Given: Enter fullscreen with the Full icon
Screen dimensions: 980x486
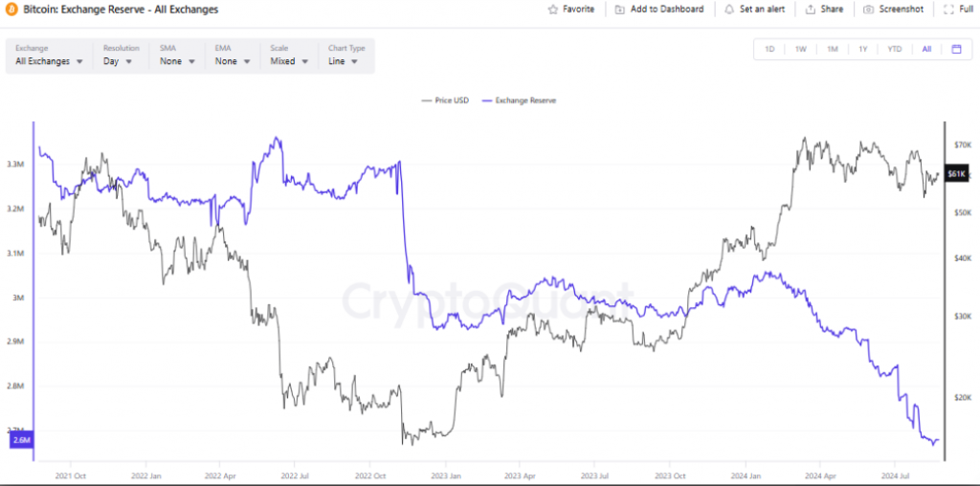Looking at the screenshot, I should pos(948,10).
